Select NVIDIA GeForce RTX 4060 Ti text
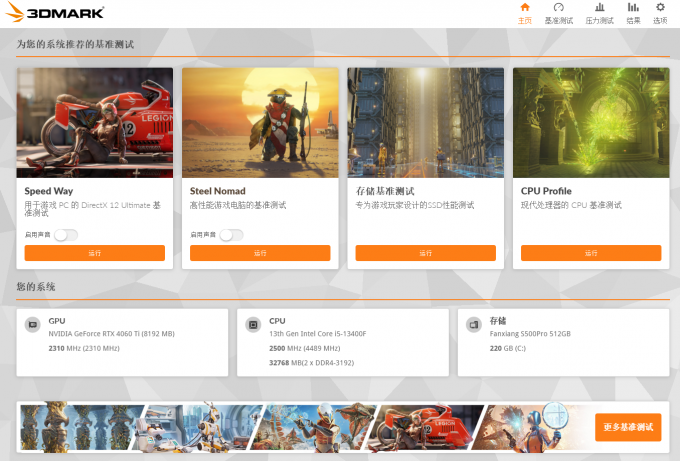The width and height of the screenshot is (680, 461). pyautogui.click(x=111, y=334)
